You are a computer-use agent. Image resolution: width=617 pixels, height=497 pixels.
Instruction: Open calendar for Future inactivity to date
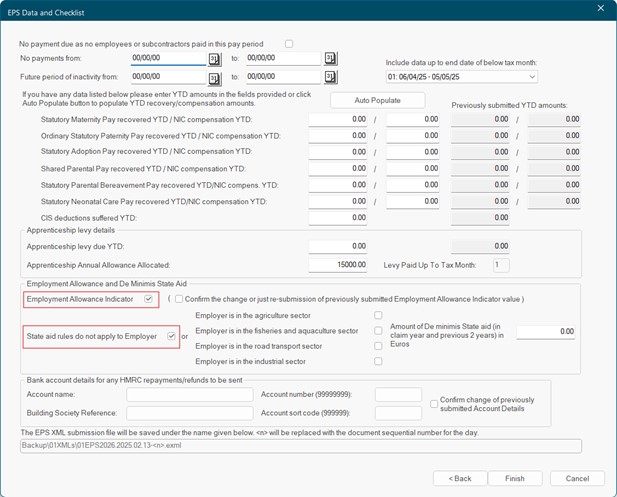pyautogui.click(x=331, y=77)
